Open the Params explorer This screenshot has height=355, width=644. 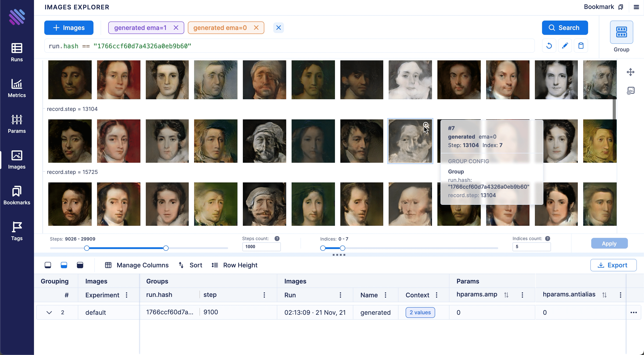(x=17, y=124)
